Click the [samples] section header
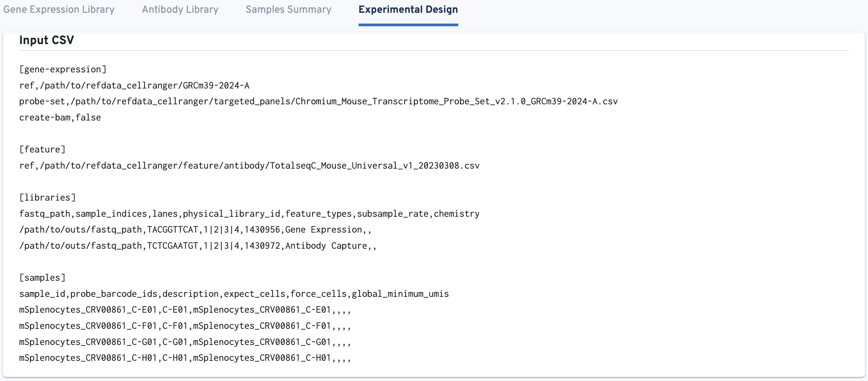 (42, 278)
